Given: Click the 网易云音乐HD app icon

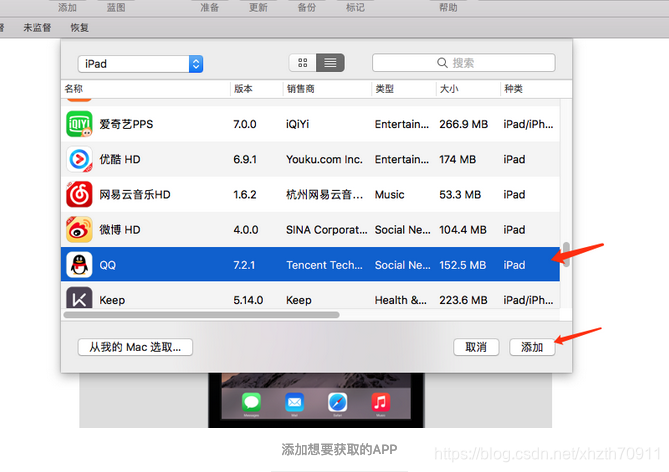Looking at the screenshot, I should [79, 194].
